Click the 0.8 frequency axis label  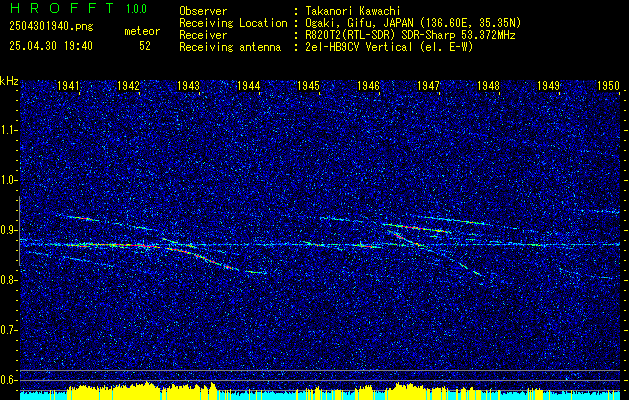pos(9,280)
